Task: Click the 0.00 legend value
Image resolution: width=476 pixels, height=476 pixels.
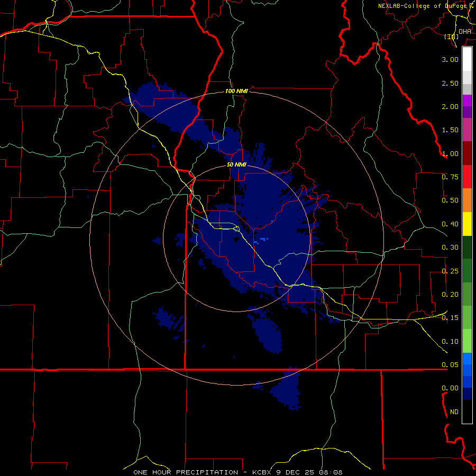Action: click(x=450, y=388)
